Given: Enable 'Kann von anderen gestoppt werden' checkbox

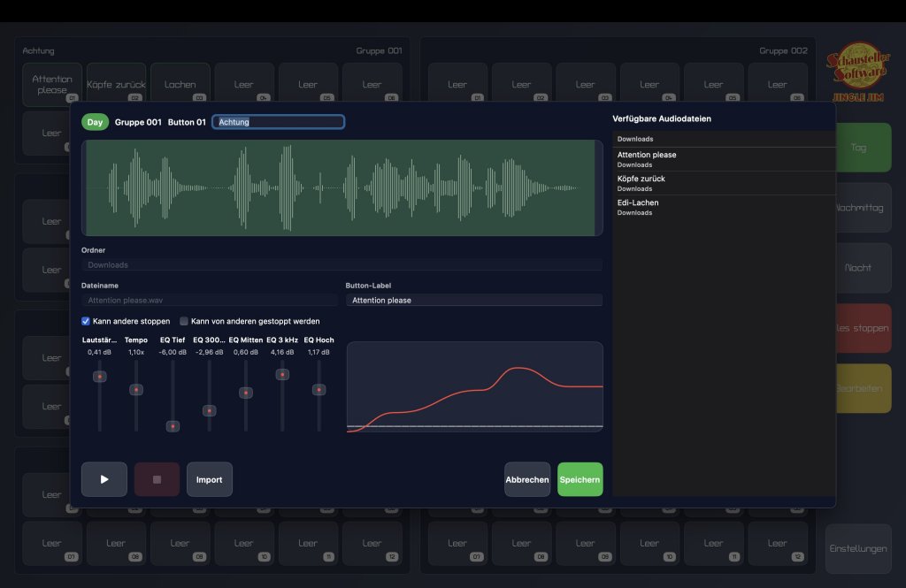Looking at the screenshot, I should click(184, 321).
